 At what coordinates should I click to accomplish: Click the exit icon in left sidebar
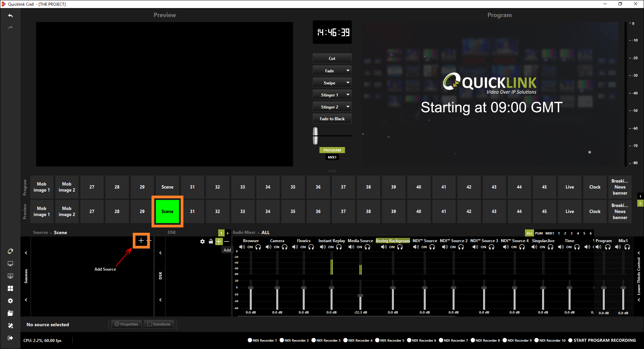coord(10,338)
